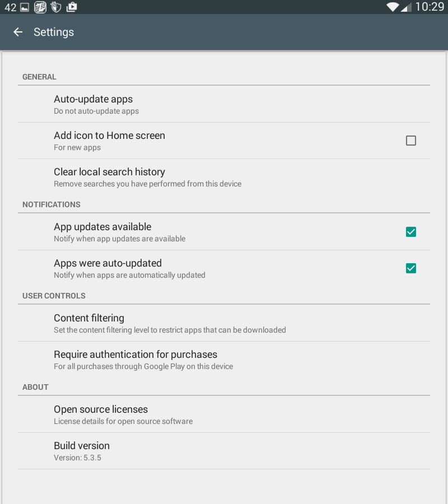Select the Settings title in the action bar
Screen dimensions: 448x504
(x=54, y=32)
